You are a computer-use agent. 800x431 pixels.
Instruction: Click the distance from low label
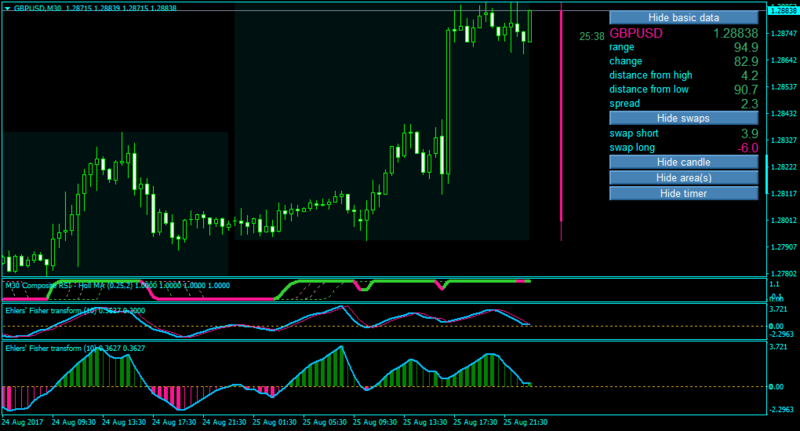pyautogui.click(x=648, y=89)
